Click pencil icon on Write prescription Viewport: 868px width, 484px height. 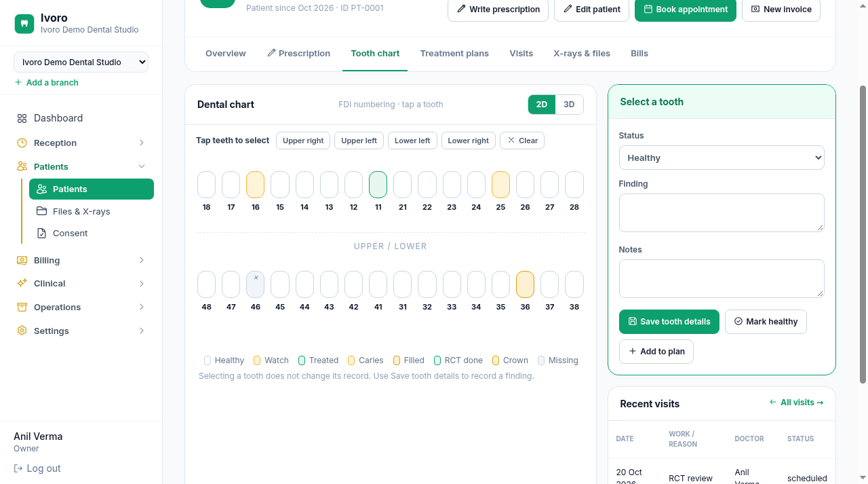pyautogui.click(x=462, y=9)
